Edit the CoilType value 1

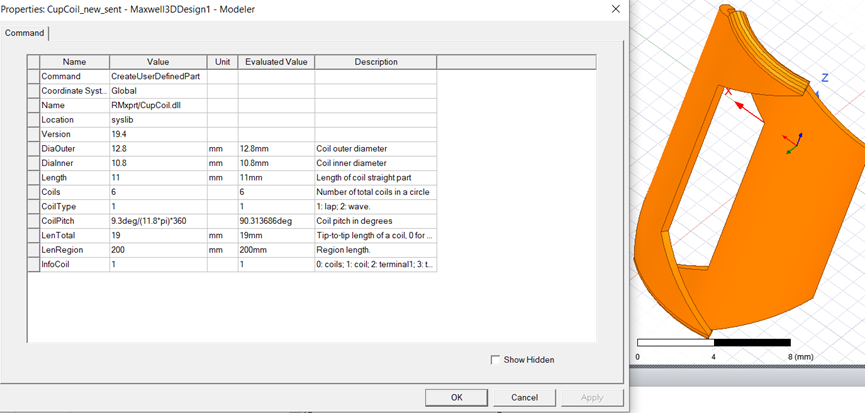[x=158, y=207]
